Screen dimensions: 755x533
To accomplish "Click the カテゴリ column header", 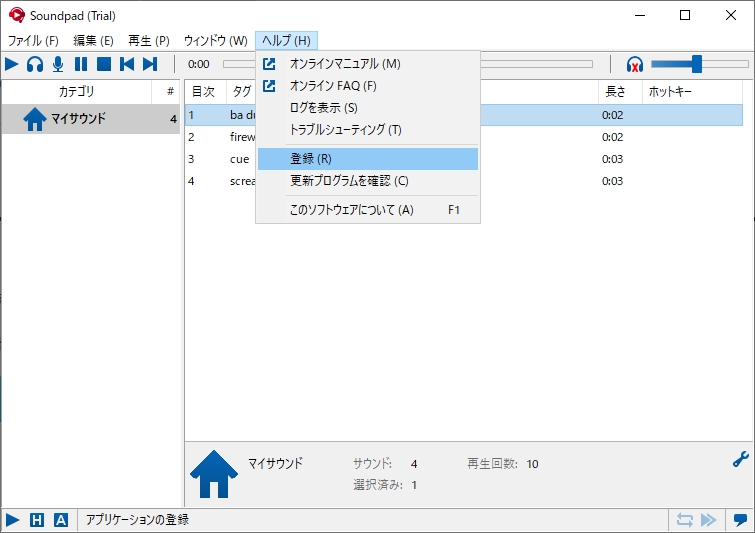I will click(77, 91).
